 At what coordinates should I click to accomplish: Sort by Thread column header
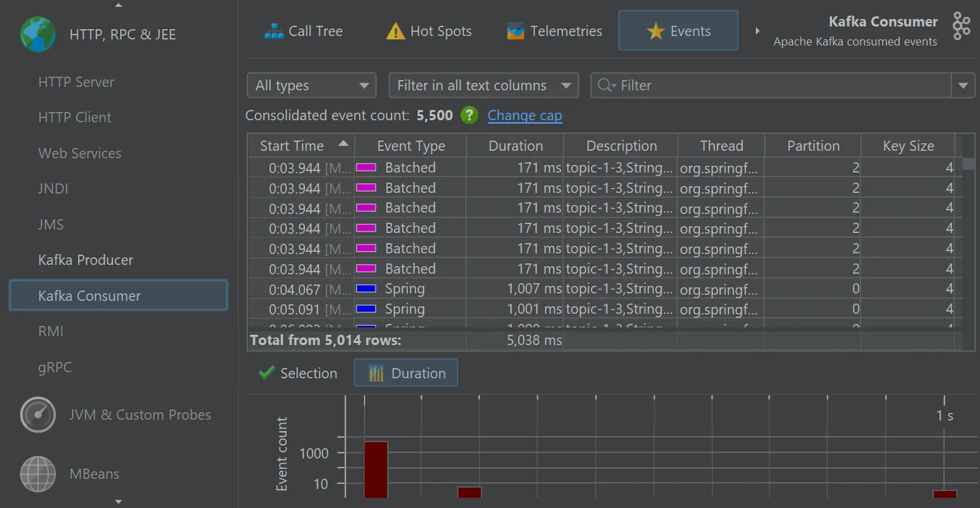click(x=721, y=146)
